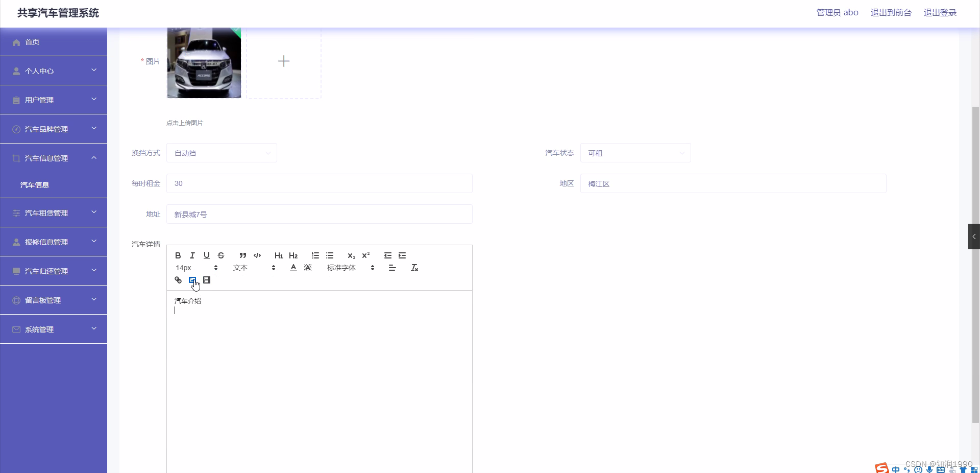Apply Heading 1 formatting
The image size is (980, 473).
coord(278,255)
